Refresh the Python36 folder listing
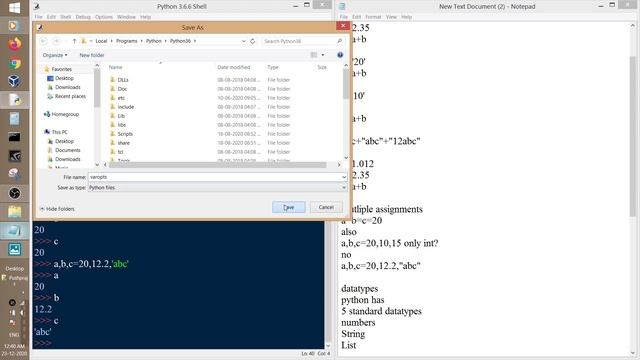The height and width of the screenshot is (360, 640). 253,41
